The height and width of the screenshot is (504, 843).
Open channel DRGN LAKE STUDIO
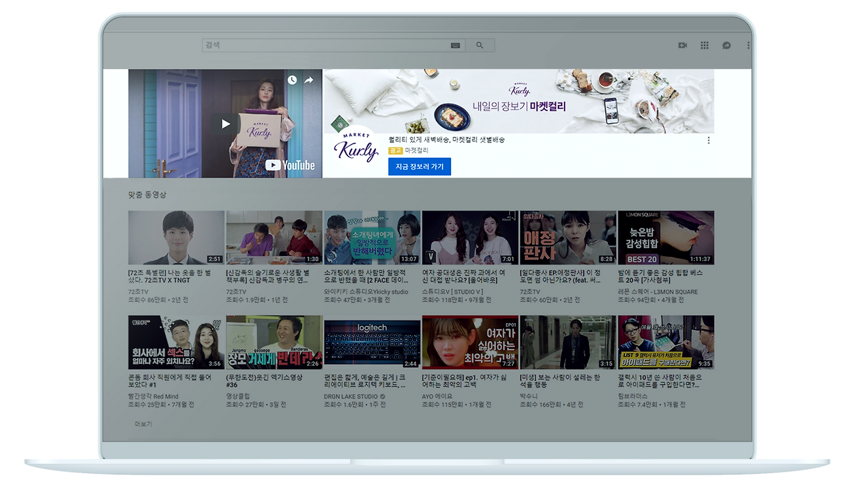350,397
